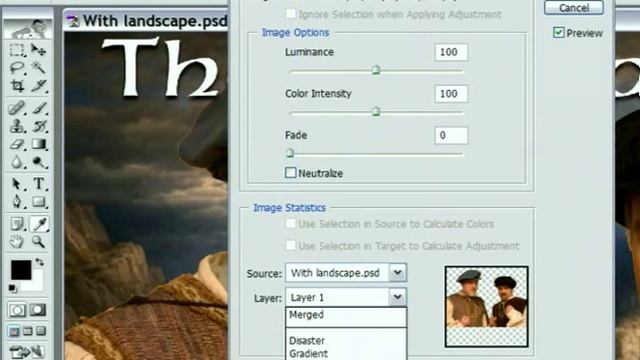Choose Gradient from the Layer list
640x360 pixels.
click(x=346, y=353)
